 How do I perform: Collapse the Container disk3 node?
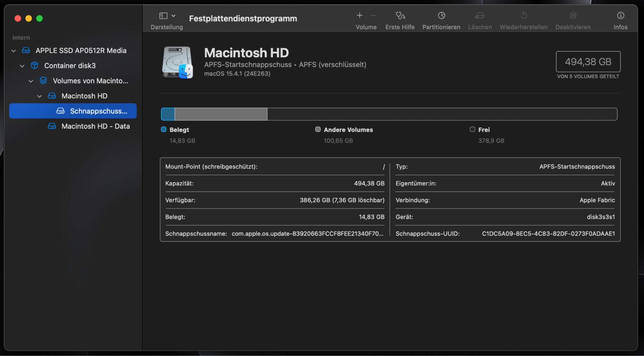(22, 66)
